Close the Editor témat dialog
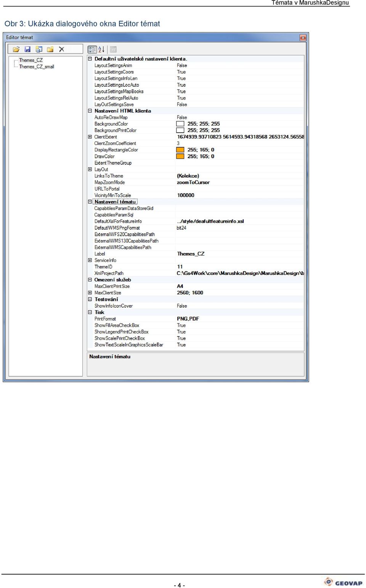This screenshot has height=588, width=366. pos(303,37)
